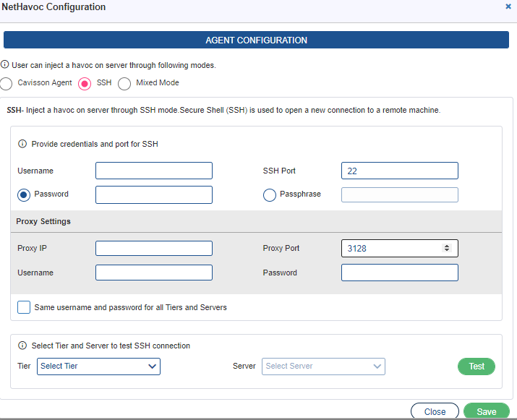The image size is (517, 420).
Task: Click the SSH Port label
Action: [x=279, y=171]
